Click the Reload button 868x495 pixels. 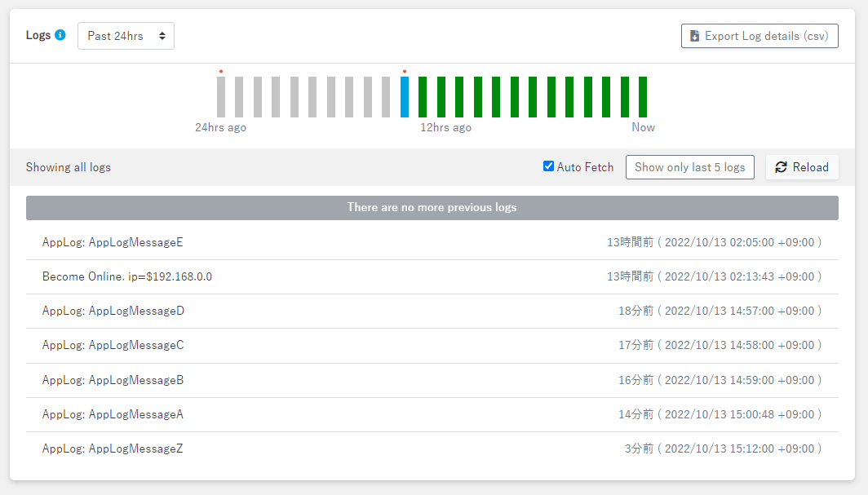point(802,167)
